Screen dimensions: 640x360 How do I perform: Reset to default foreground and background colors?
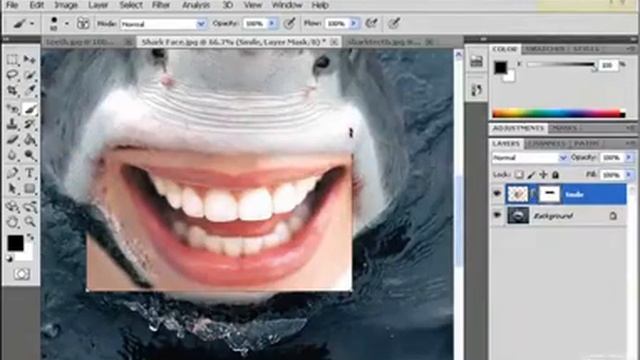coord(9,259)
